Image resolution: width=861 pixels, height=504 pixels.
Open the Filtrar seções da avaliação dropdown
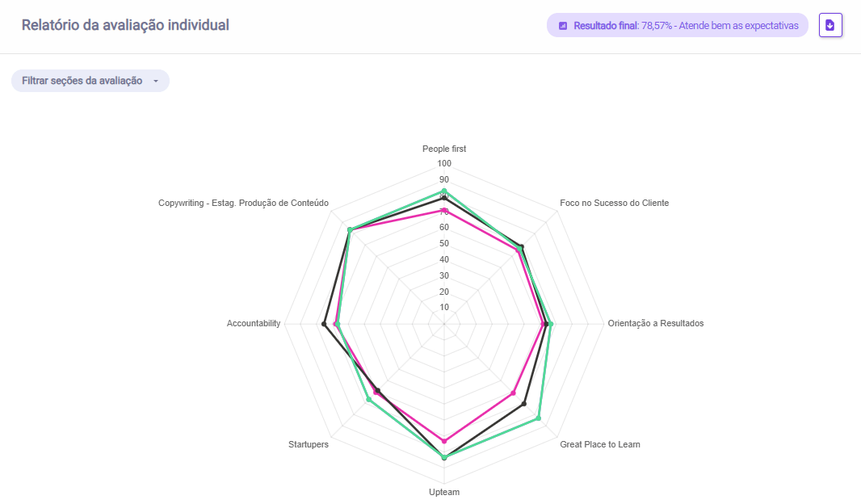[x=90, y=81]
